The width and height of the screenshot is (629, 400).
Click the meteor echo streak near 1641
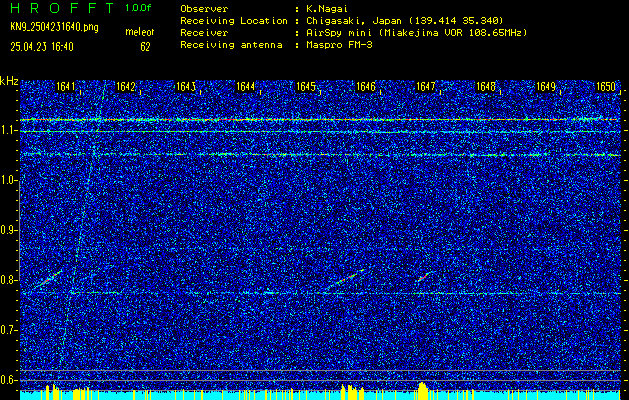click(x=48, y=279)
